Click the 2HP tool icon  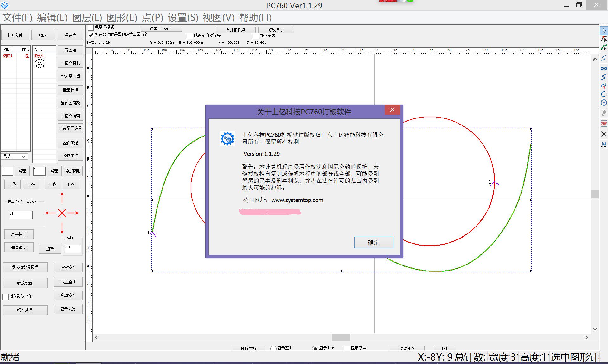(x=604, y=124)
